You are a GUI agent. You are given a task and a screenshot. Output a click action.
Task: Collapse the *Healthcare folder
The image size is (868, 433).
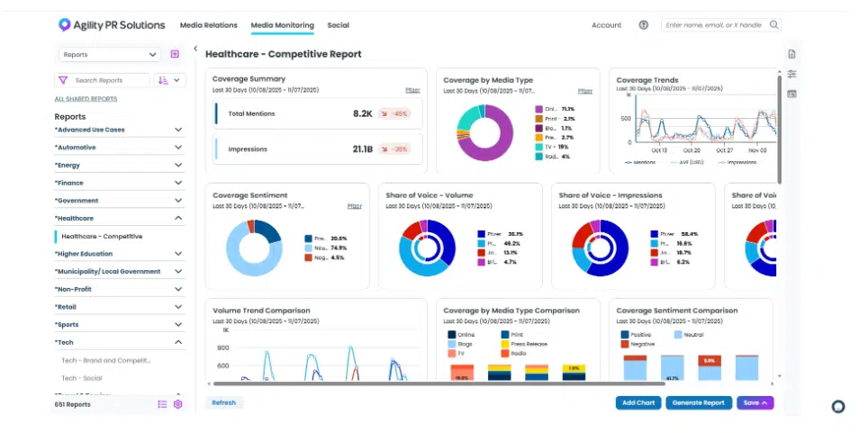pos(178,218)
